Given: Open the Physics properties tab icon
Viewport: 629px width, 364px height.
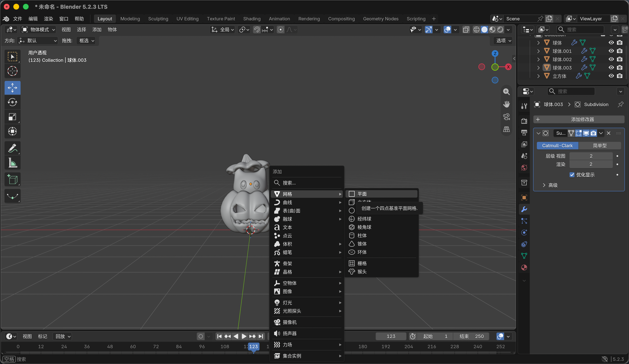Looking at the screenshot, I should coord(524,232).
